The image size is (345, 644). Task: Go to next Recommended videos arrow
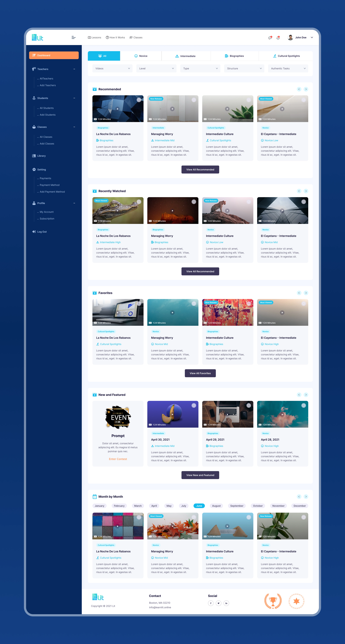point(306,89)
